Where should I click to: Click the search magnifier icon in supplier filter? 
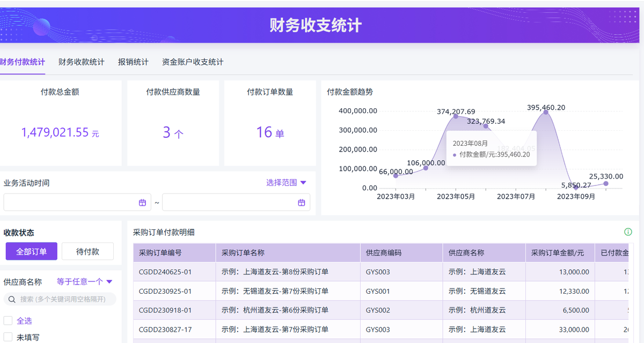(12, 299)
